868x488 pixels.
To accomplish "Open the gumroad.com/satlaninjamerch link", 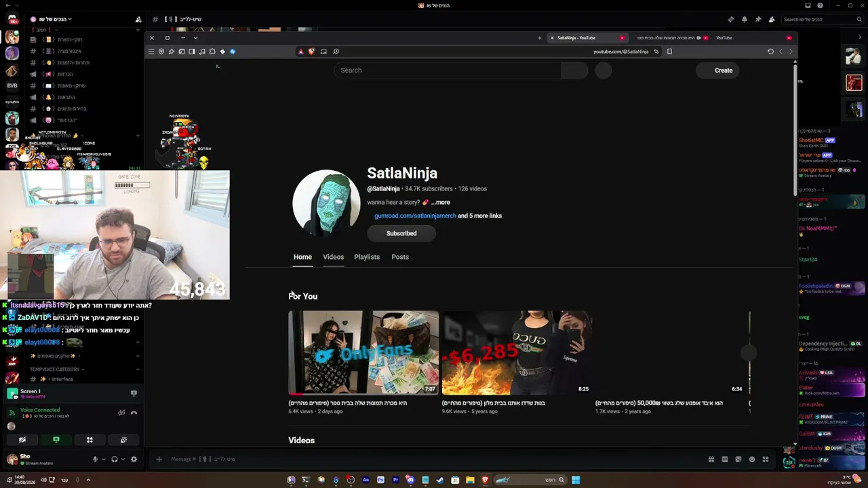I will 415,216.
